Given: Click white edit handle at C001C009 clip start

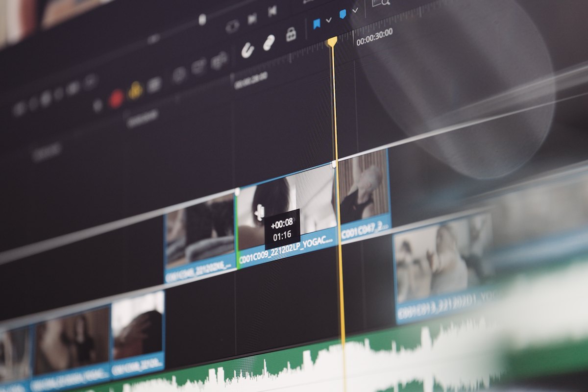Looking at the screenshot, I should pyautogui.click(x=237, y=192).
